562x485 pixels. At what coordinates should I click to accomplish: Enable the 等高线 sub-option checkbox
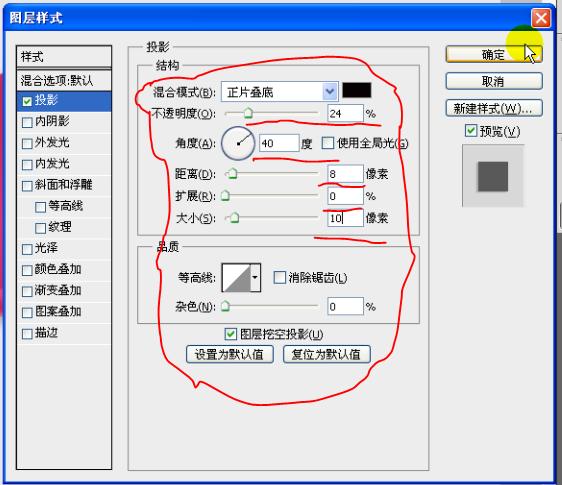[x=41, y=207]
